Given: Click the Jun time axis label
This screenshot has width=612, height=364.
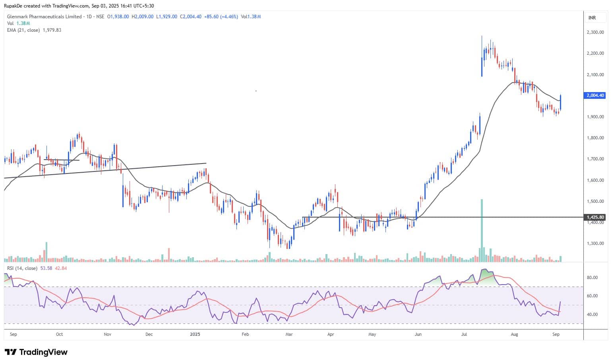Looking at the screenshot, I should pyautogui.click(x=418, y=334).
